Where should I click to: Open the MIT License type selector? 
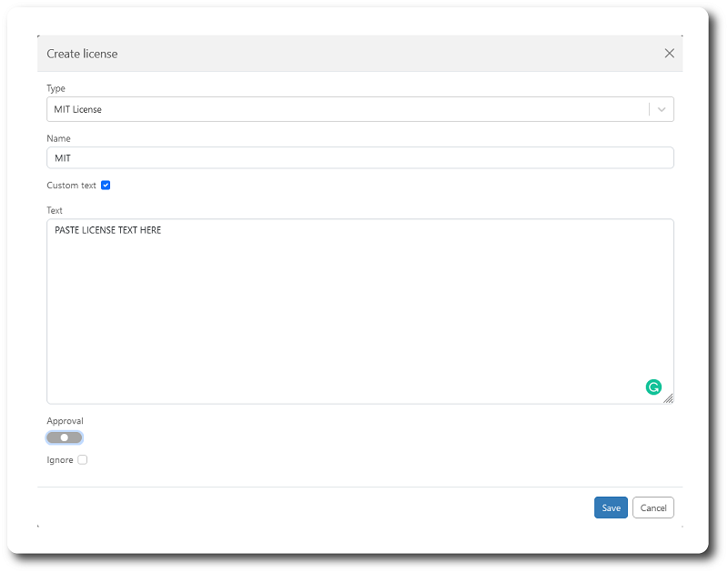click(359, 109)
